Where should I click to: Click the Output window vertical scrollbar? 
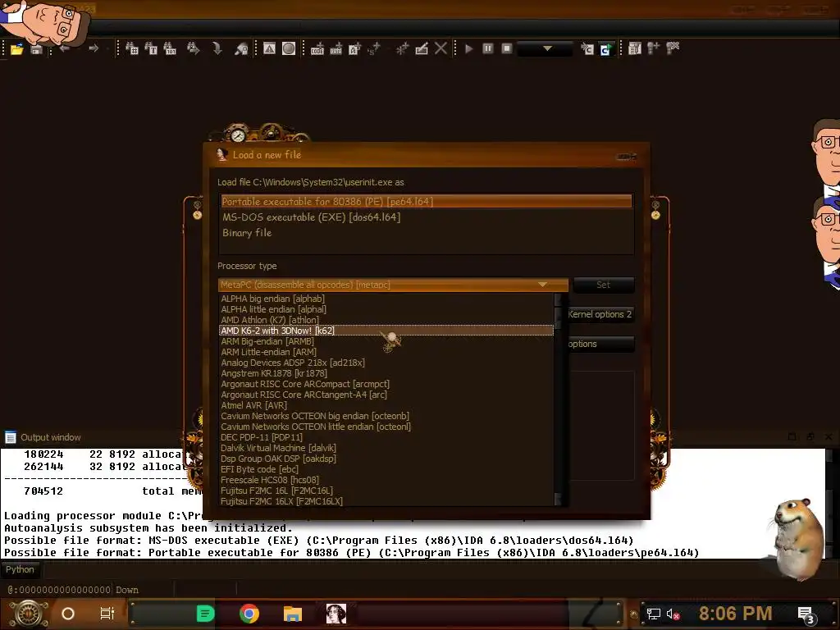[829, 503]
